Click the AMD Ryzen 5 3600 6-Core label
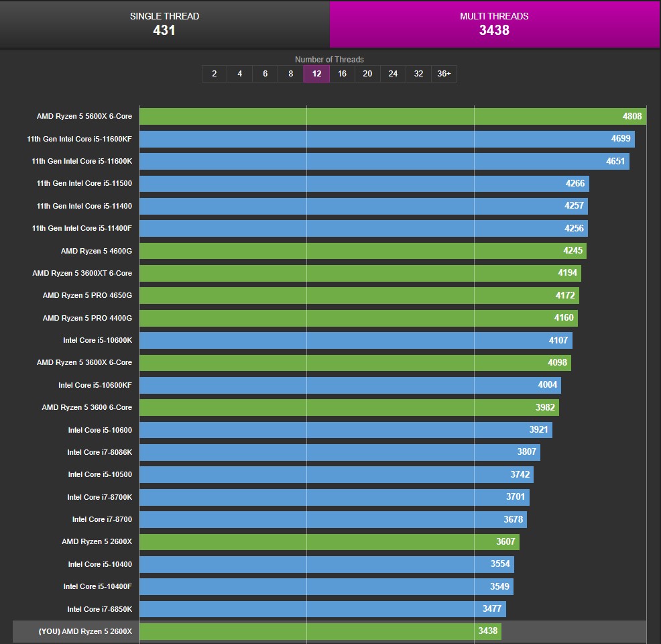The image size is (661, 644). coord(87,407)
